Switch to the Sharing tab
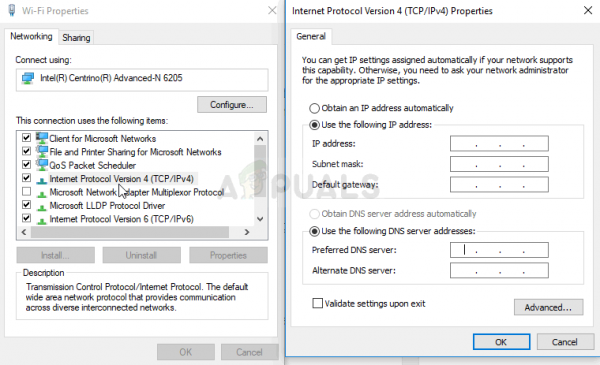Image resolution: width=600 pixels, height=365 pixels. 76,37
